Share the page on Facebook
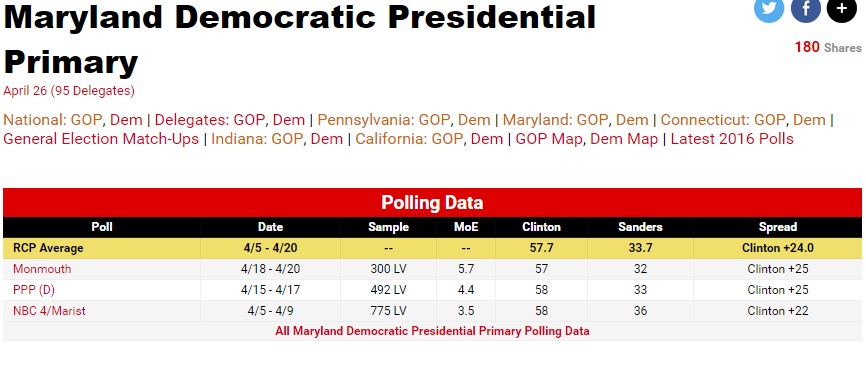Viewport: 866px width, 372px height. point(805,8)
